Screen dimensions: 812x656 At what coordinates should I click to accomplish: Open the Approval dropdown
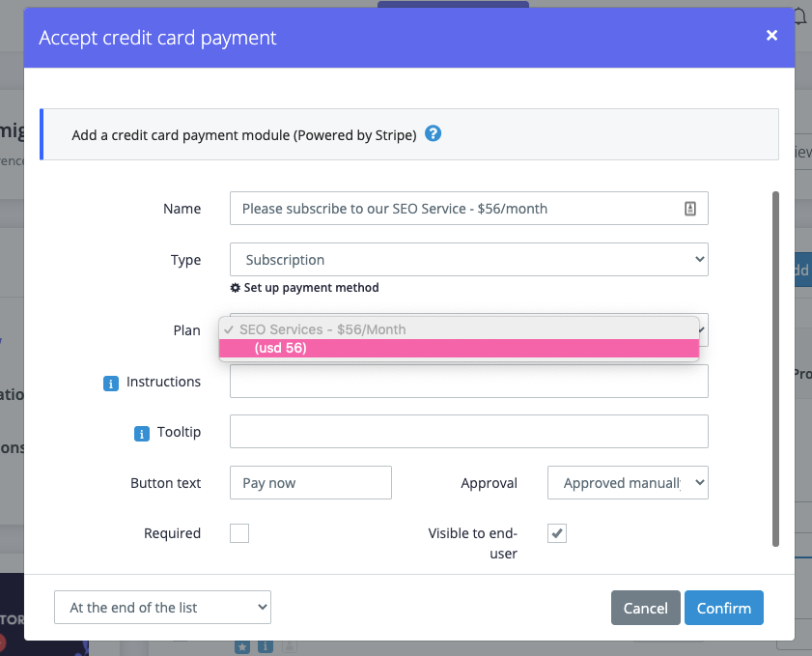[628, 482]
